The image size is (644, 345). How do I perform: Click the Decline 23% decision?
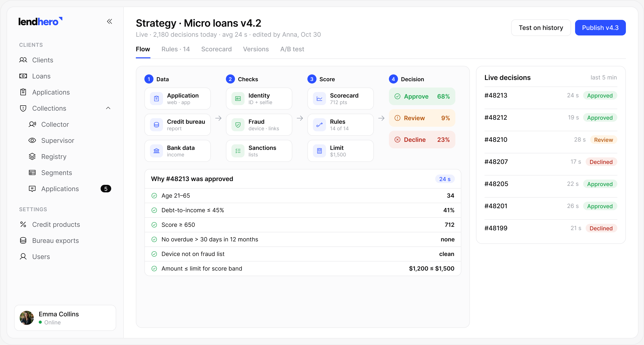point(422,140)
